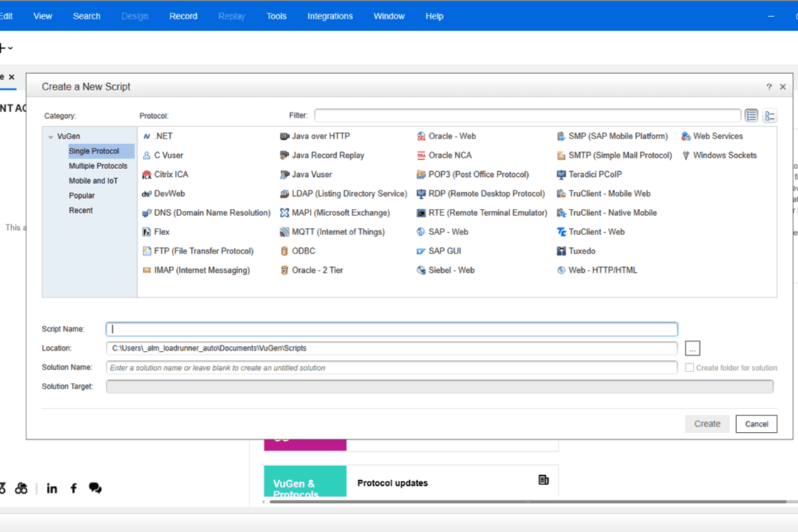Pick the Web Services protocol icon
Viewport: 798px width, 532px height.
tap(686, 136)
